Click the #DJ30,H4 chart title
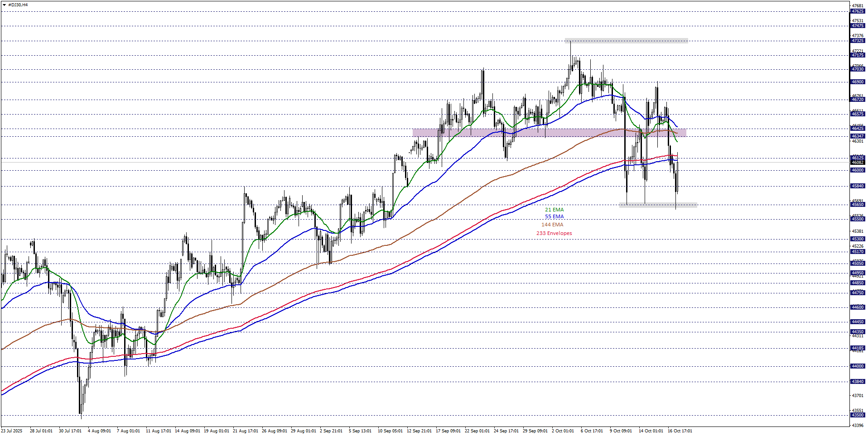Screen dimensions: 868x436 [x=18, y=5]
